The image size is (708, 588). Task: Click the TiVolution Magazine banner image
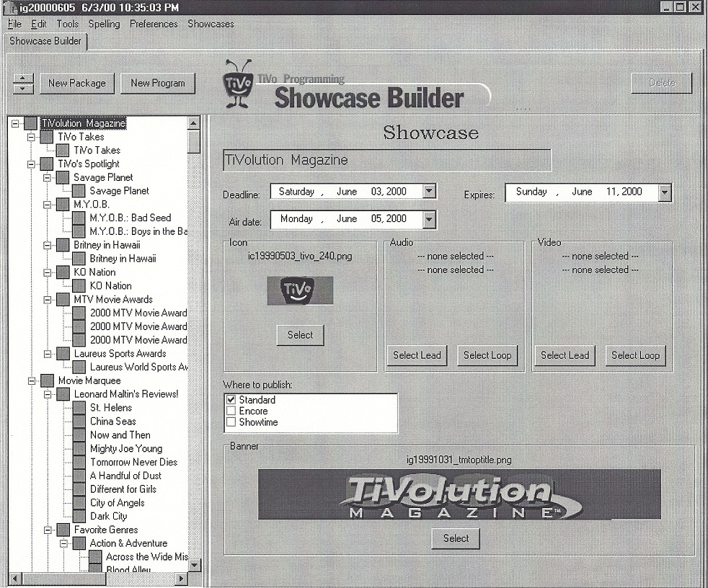point(459,494)
